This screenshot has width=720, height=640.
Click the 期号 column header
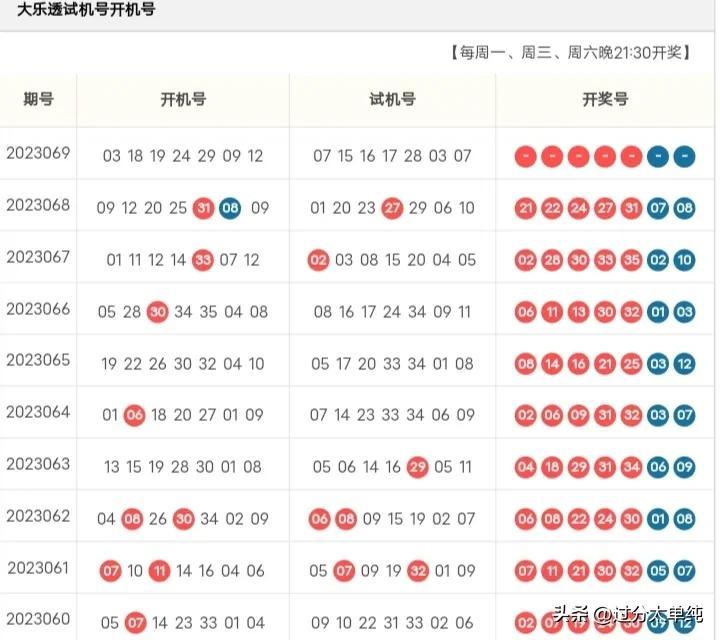pyautogui.click(x=39, y=99)
